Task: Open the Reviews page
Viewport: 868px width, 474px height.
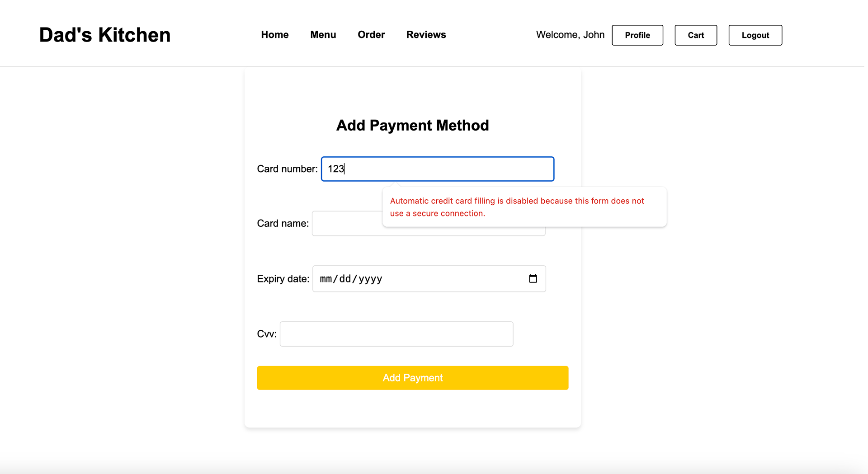Action: [426, 35]
